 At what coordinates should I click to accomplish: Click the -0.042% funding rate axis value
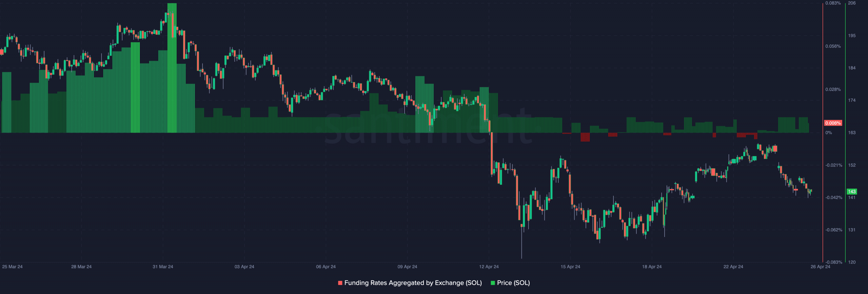coord(834,197)
